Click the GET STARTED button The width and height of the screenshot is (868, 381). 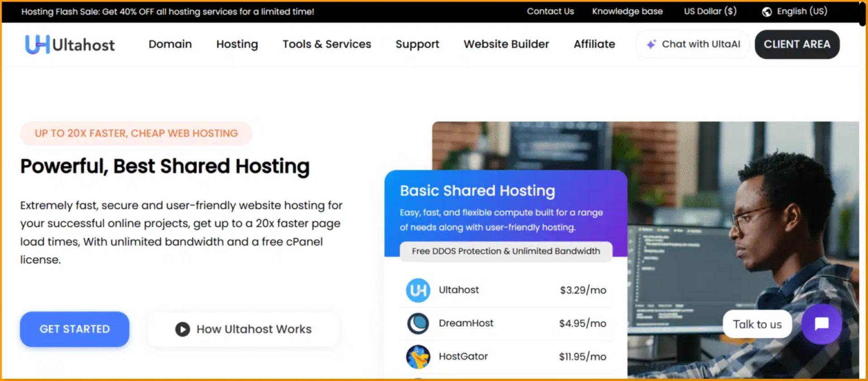click(75, 329)
